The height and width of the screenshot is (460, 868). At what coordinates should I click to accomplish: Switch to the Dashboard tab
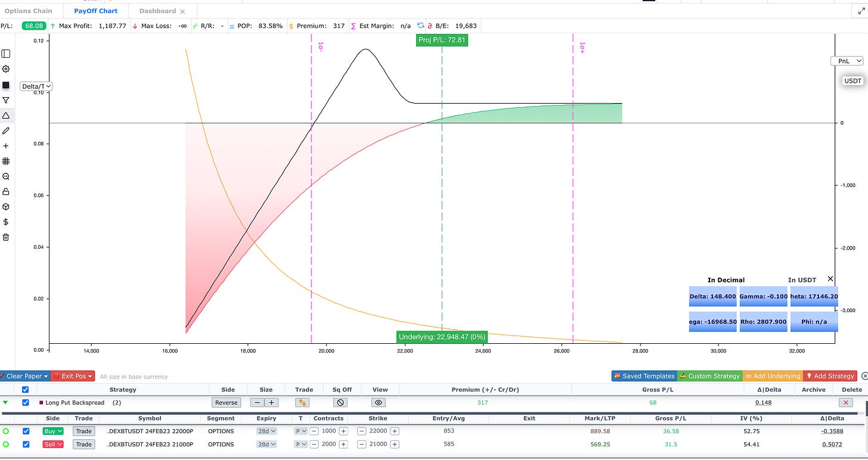point(157,11)
